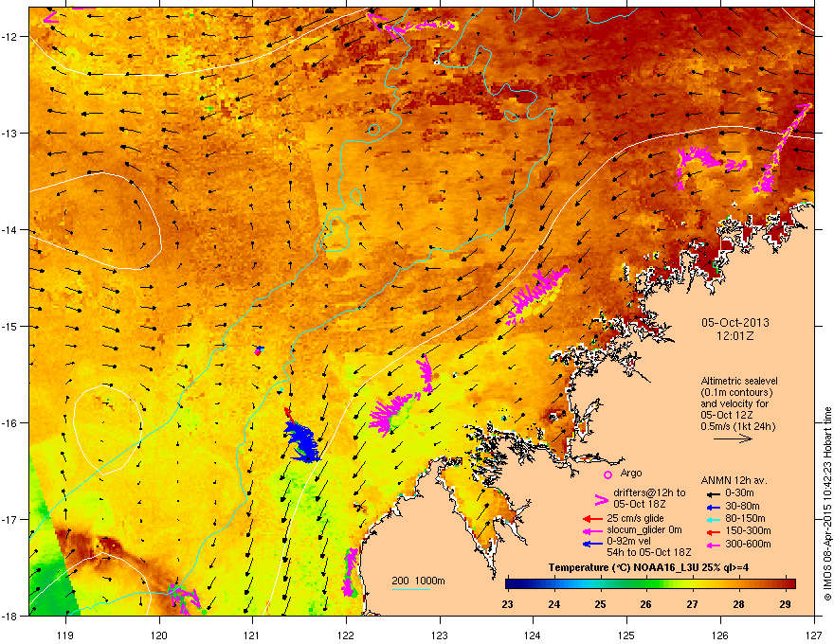Select the time label 12:01Z
834x644 pixels.
(x=735, y=336)
